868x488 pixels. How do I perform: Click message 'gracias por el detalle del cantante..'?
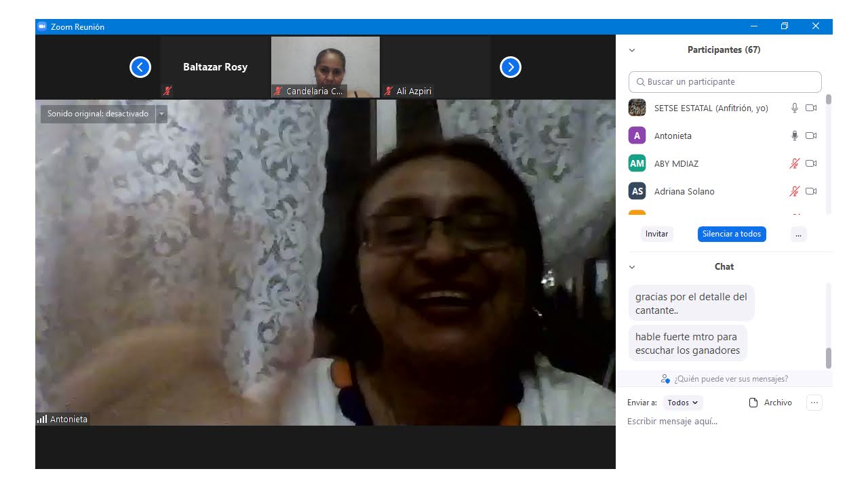click(x=692, y=304)
